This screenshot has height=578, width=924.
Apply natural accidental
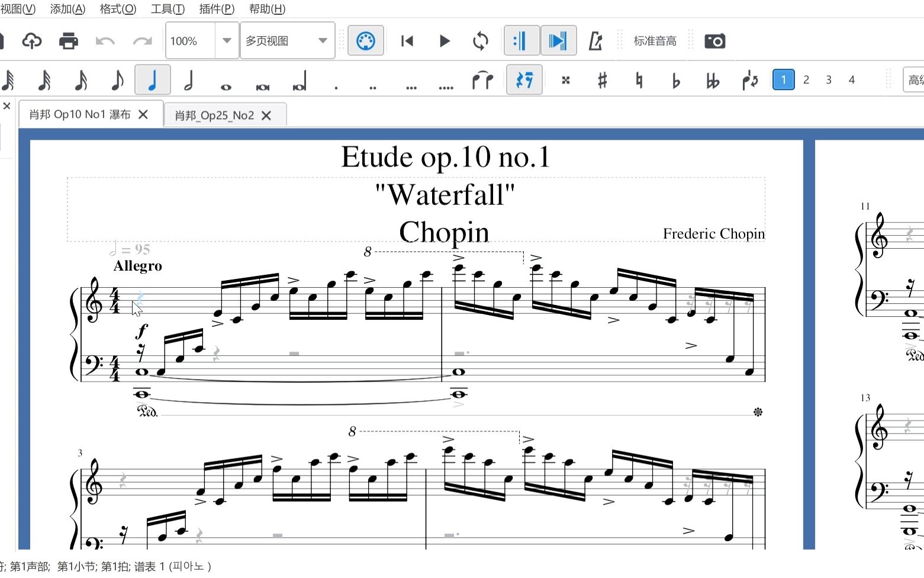[639, 80]
